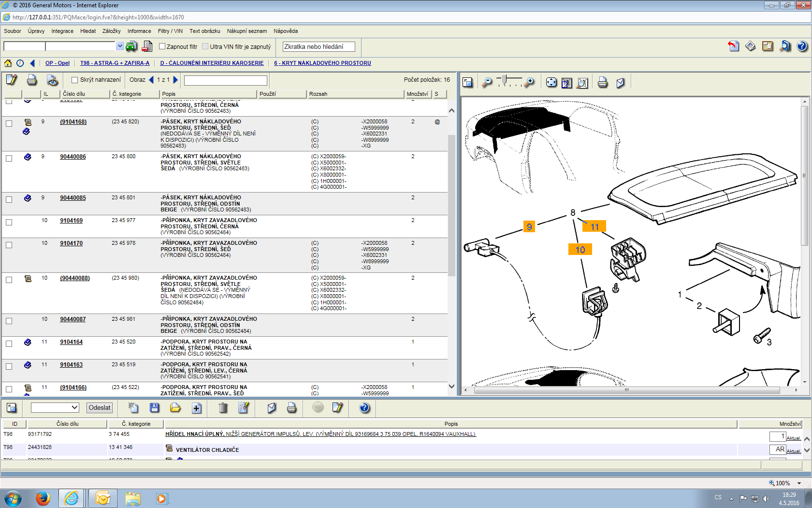Click the green car vehicle search icon
Image resolution: width=812 pixels, height=508 pixels.
point(131,46)
